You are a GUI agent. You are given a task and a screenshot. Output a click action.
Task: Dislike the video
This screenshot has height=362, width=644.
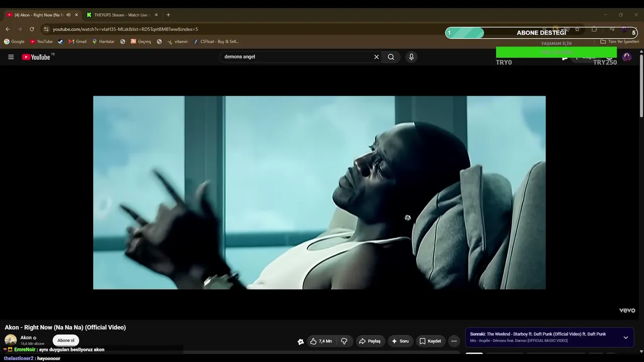tap(344, 341)
